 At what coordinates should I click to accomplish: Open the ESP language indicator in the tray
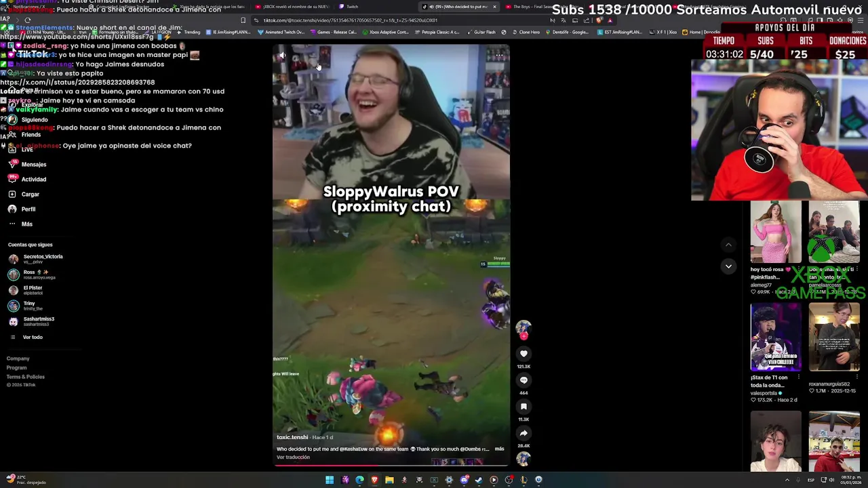tap(811, 480)
